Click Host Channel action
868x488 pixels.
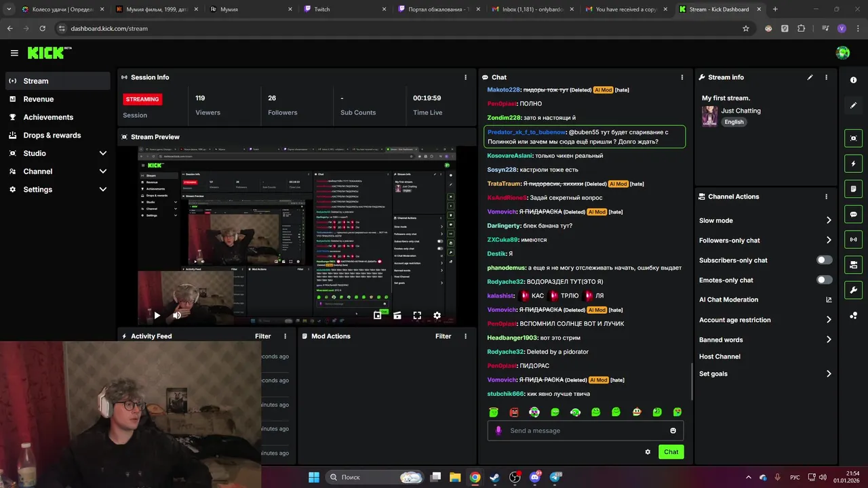point(719,357)
